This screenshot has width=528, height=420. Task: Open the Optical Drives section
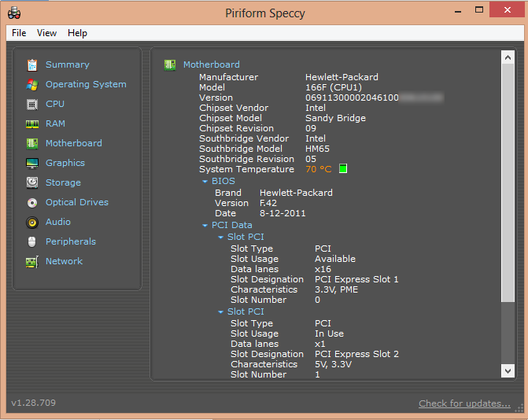pos(77,202)
